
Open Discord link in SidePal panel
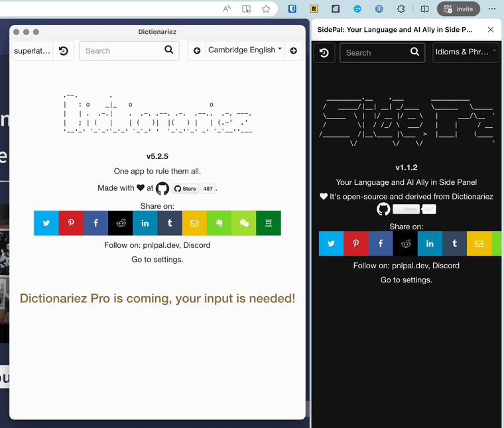click(x=446, y=266)
